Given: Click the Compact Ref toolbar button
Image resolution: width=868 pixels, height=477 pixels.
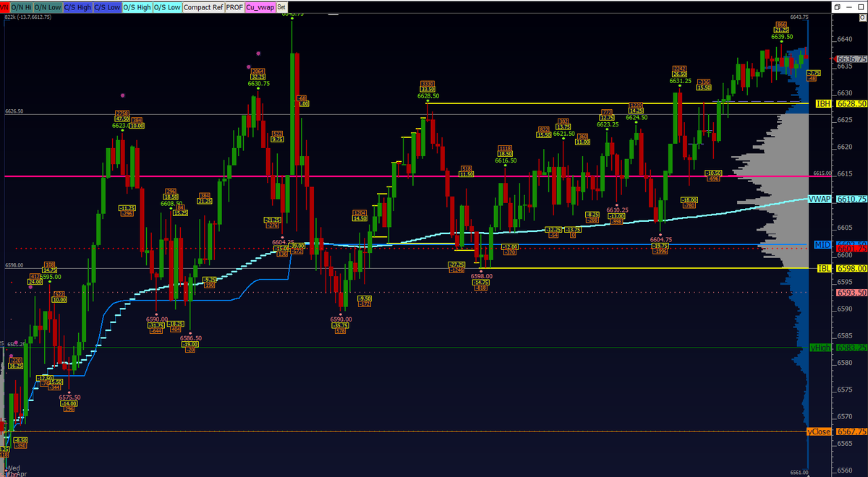Looking at the screenshot, I should click(x=203, y=7).
